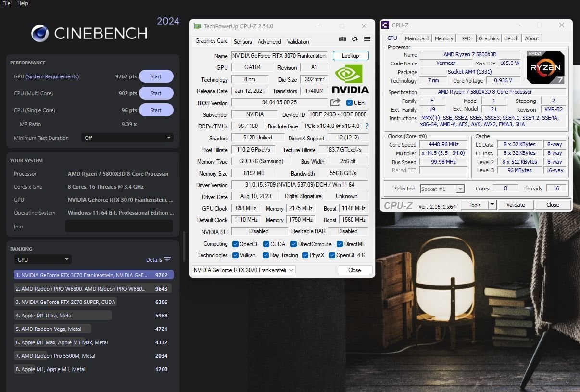Toggle OpenCL checkbox

pos(235,244)
